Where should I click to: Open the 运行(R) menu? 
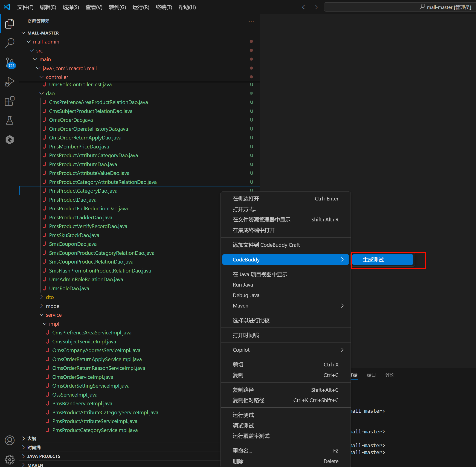click(x=141, y=7)
